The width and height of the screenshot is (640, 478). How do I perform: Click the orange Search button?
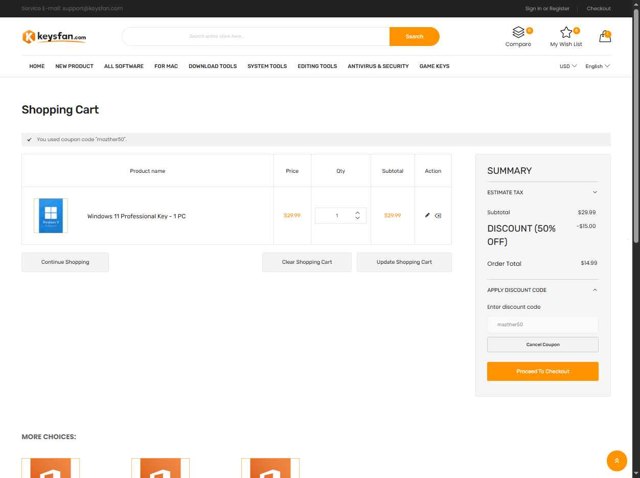tap(414, 37)
